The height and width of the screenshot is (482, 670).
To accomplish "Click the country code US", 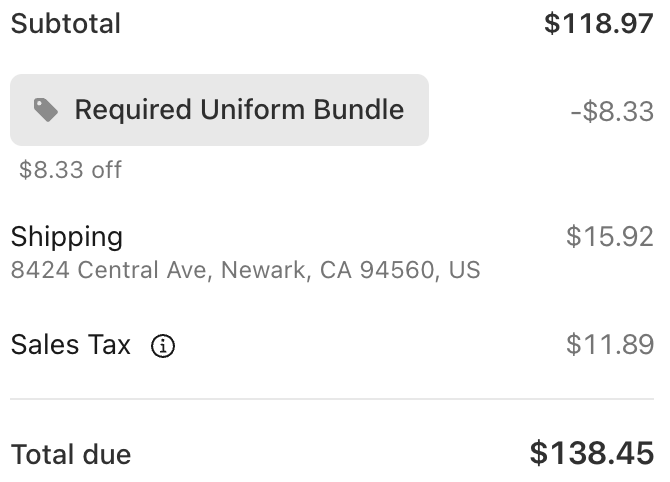I will (464, 270).
